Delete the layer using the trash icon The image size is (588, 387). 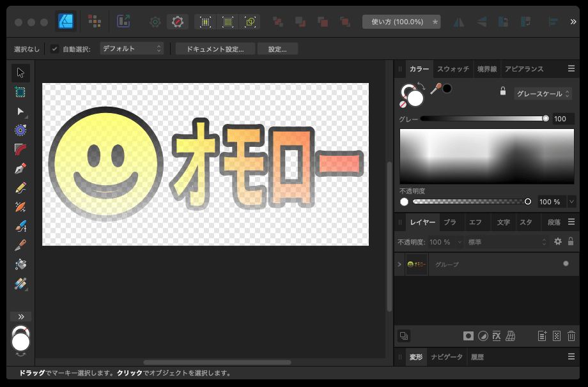click(x=571, y=336)
